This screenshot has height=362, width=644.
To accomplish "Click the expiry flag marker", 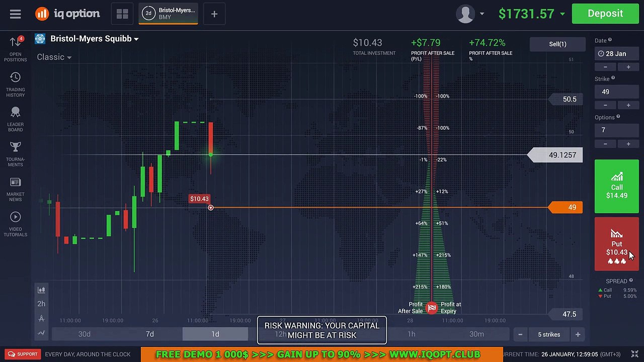I will tap(432, 308).
